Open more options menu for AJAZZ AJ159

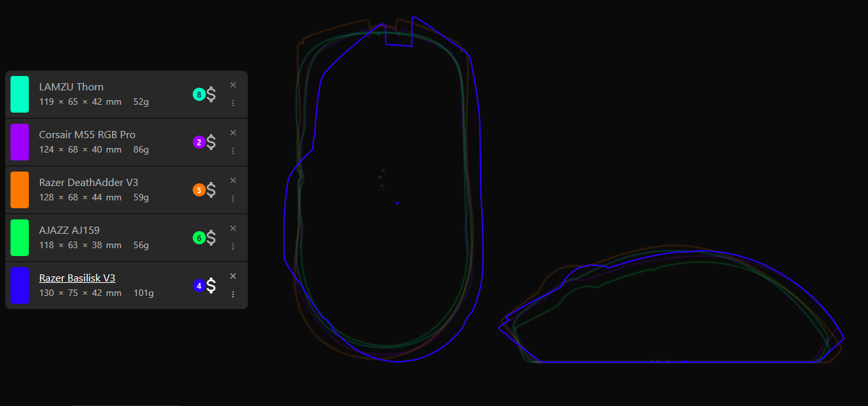pos(233,246)
